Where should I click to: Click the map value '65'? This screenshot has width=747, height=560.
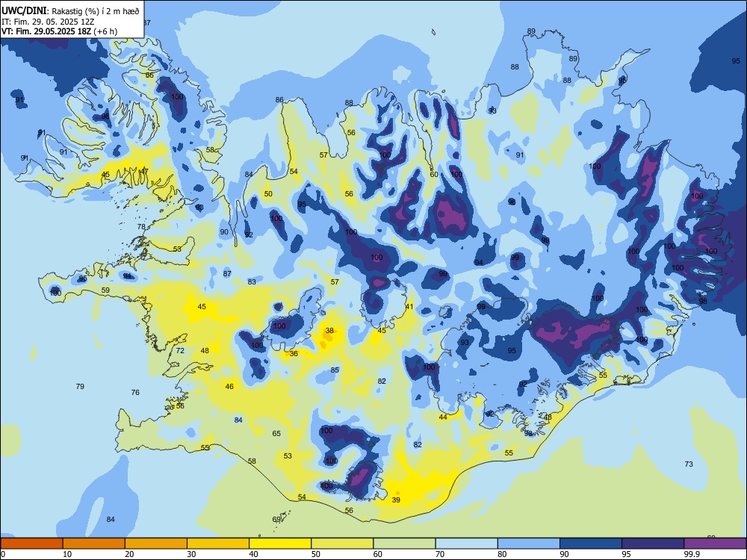pos(276,434)
